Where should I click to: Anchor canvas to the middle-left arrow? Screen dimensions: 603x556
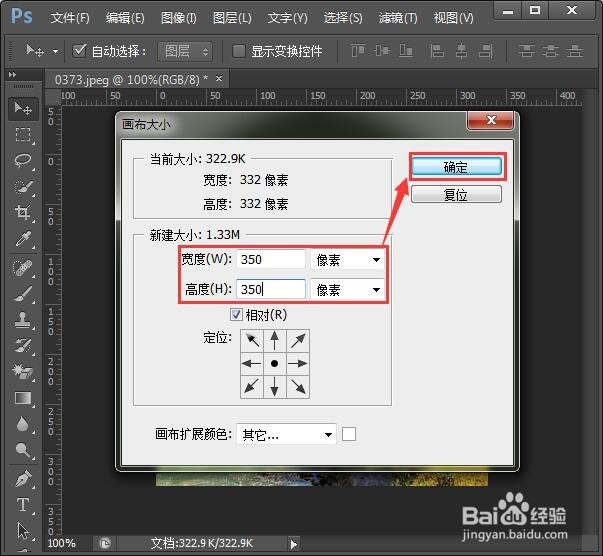pyautogui.click(x=252, y=363)
